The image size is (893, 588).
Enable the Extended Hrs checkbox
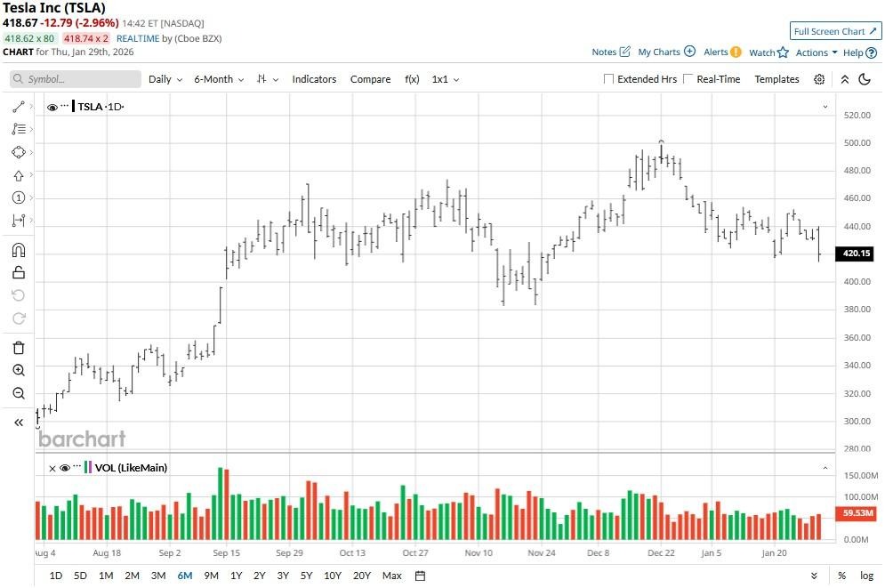tap(608, 79)
